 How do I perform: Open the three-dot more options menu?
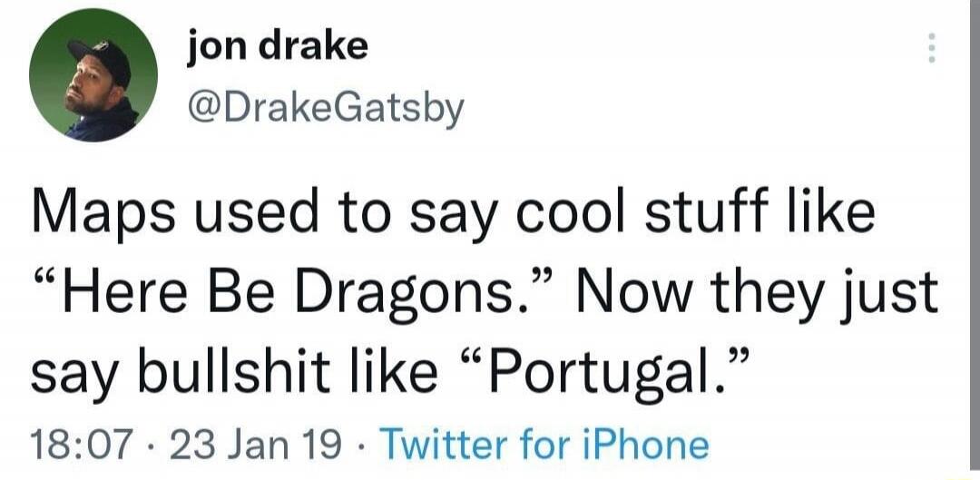(931, 47)
